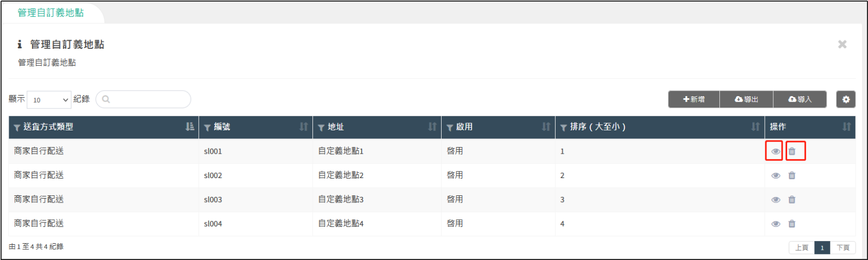
Task: Click the view eye icon for sl001
Action: pyautogui.click(x=775, y=151)
